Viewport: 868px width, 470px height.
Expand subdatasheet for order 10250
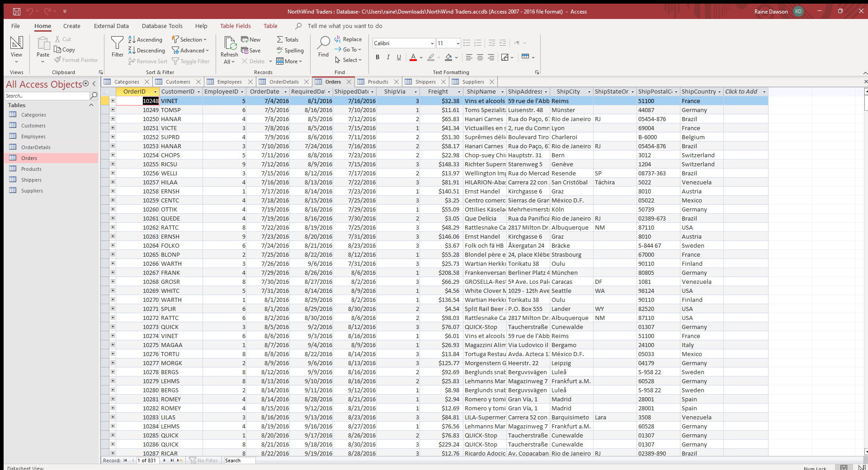[113, 119]
